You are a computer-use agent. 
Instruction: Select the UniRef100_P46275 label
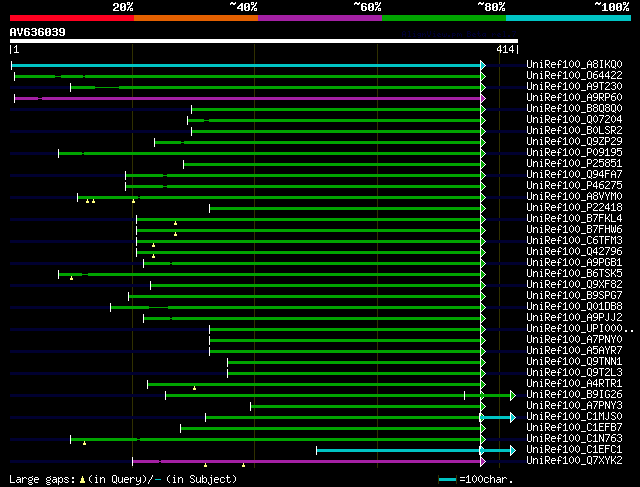coord(574,186)
